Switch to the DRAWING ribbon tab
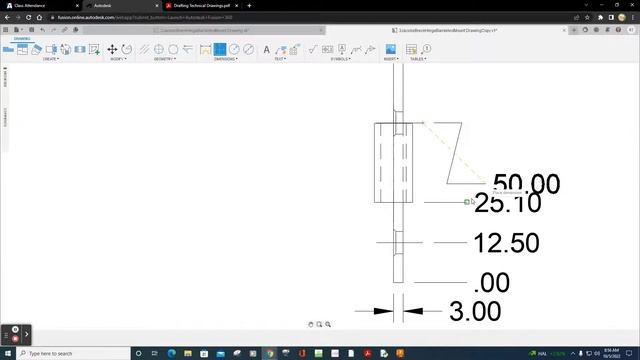 coord(22,39)
